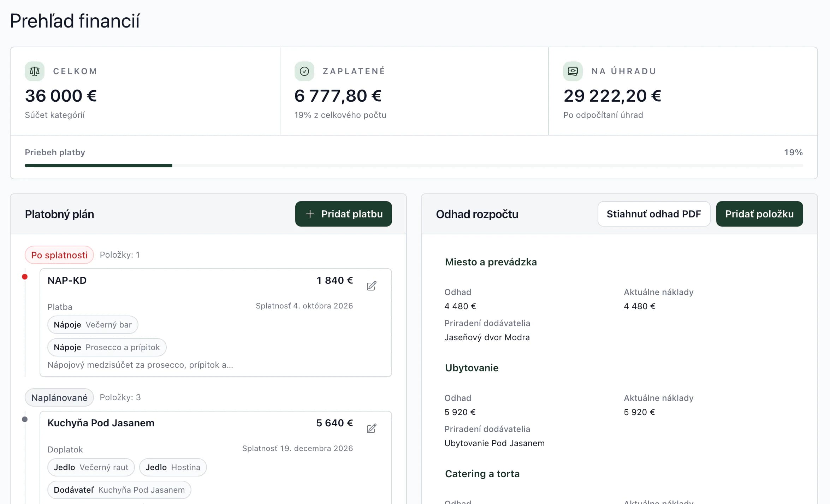Viewport: 830px width, 504px height.
Task: Edit the Kuchyňa Pod Jasanem payment
Action: click(371, 428)
